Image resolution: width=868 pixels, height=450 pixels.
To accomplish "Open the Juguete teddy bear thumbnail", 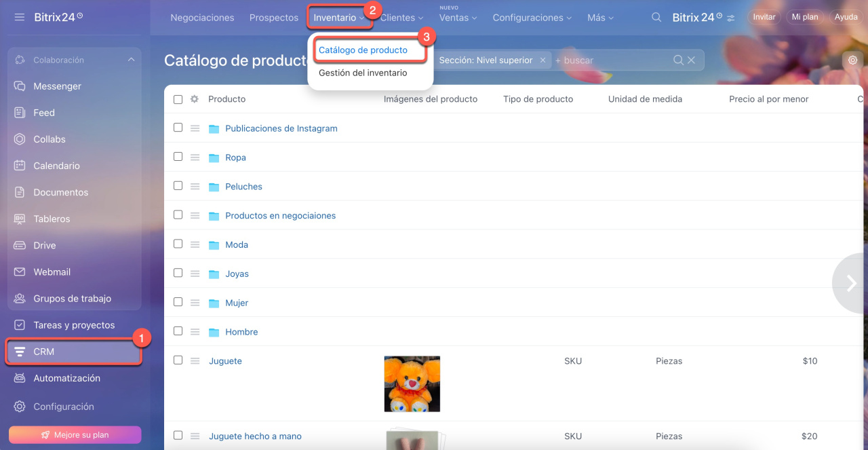I will point(412,384).
